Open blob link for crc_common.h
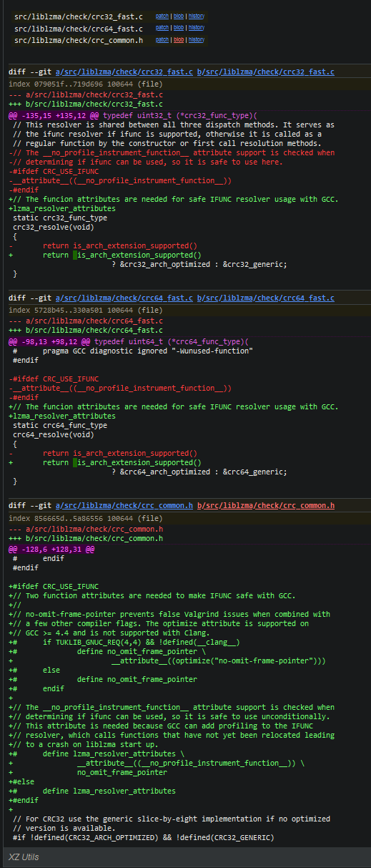This screenshot has height=868, width=371. pos(179,40)
